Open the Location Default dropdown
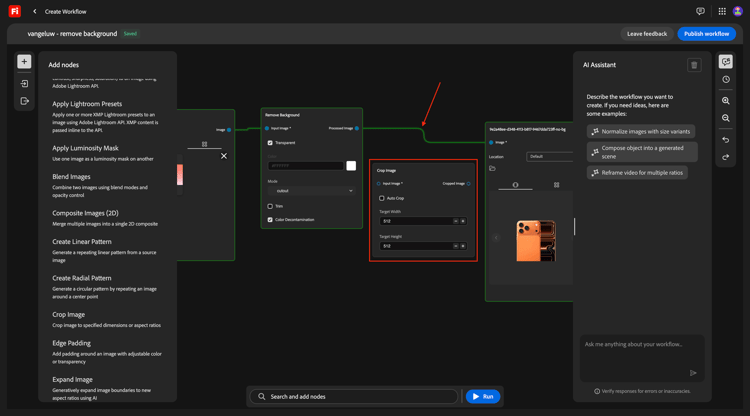Image resolution: width=750 pixels, height=416 pixels. [x=550, y=156]
